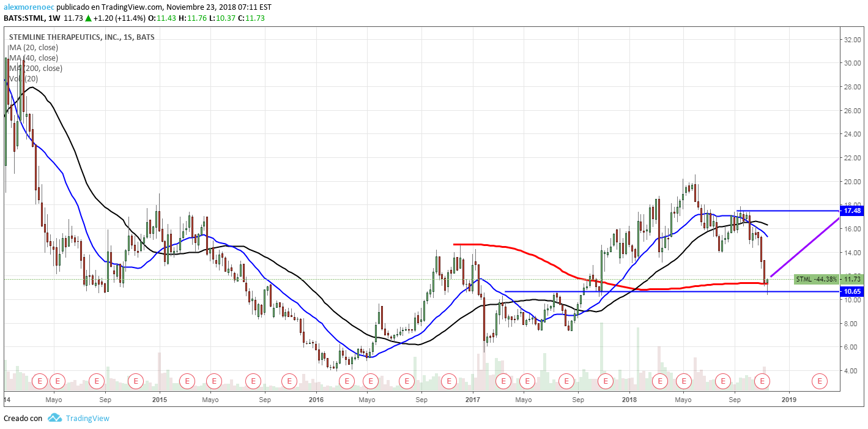Select the first earnings E marker on the chart

coord(40,381)
